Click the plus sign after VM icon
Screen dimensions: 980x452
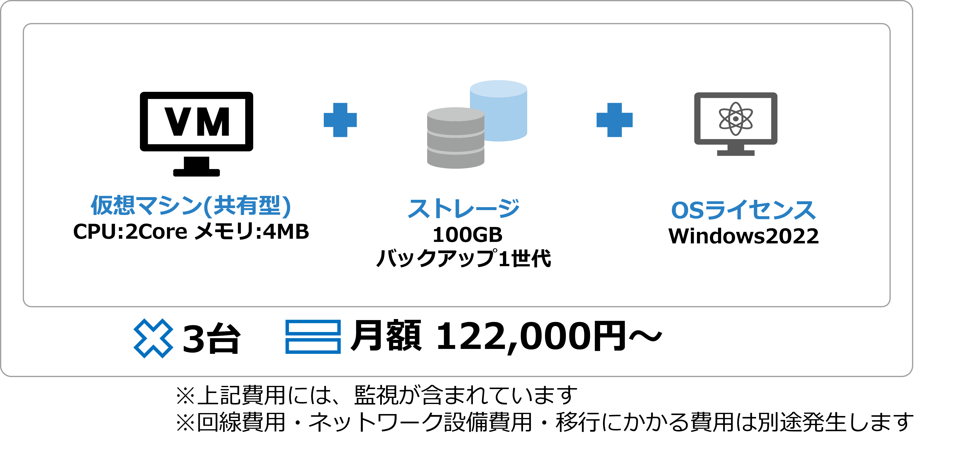click(x=340, y=120)
